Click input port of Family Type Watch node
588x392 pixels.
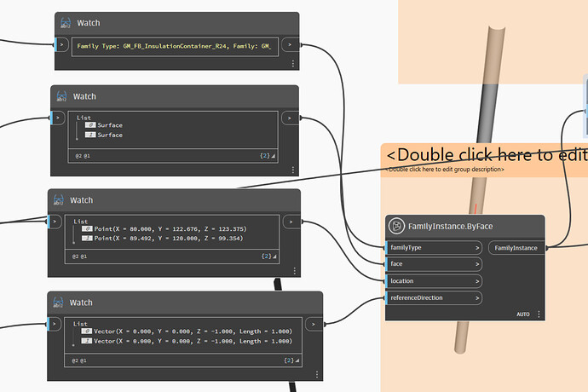pyautogui.click(x=62, y=44)
